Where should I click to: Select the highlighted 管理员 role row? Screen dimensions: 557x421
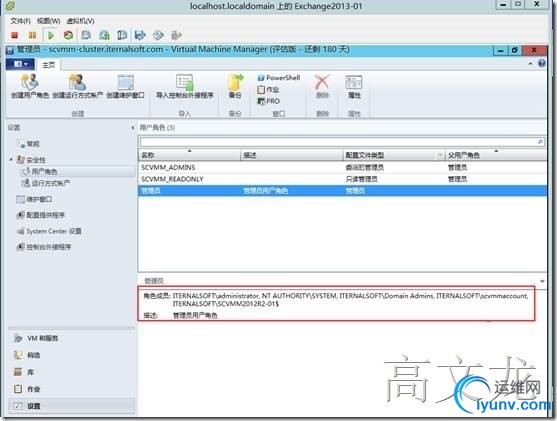342,191
